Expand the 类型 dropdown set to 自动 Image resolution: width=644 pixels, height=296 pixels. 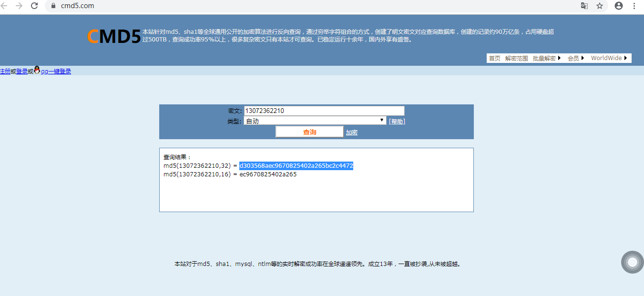click(315, 121)
